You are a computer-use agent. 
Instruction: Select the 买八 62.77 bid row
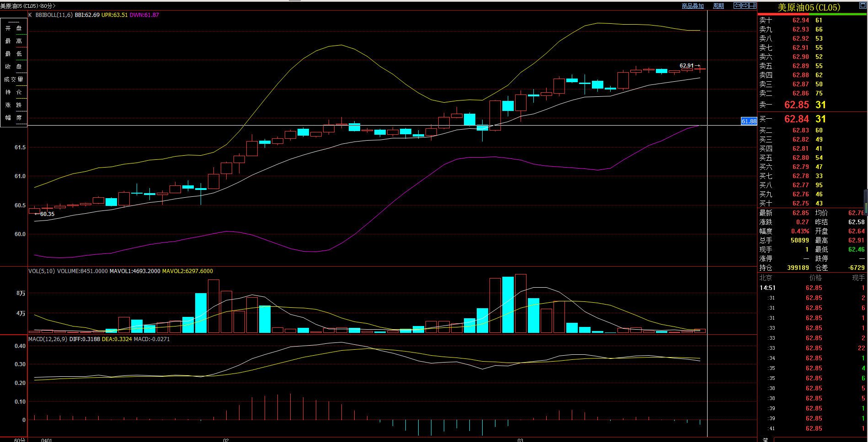(x=812, y=185)
